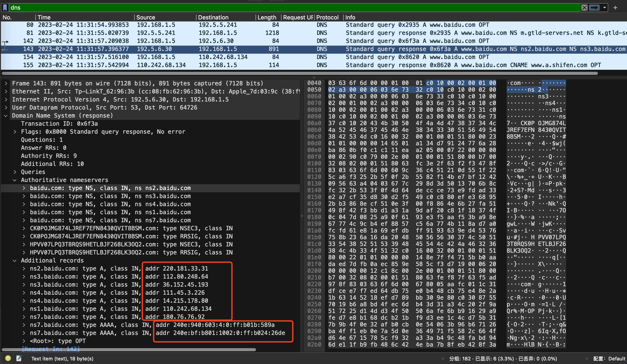Select ns2.baidu.com A record 220.181.33.31
Image resolution: width=627 pixels, height=364 pixels.
point(150,269)
